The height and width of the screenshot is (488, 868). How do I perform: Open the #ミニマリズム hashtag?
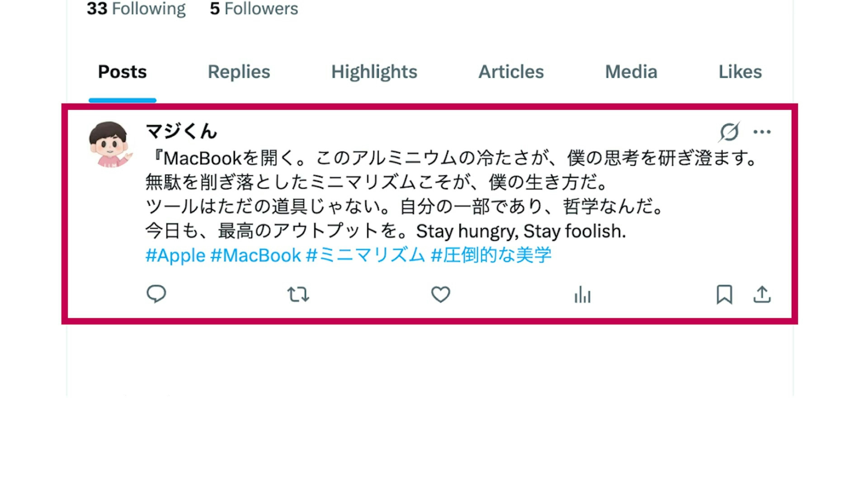click(x=366, y=255)
